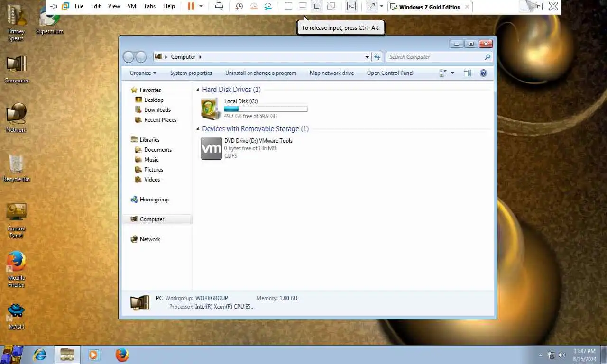This screenshot has height=364, width=607.
Task: Open the VMware View menu
Action: [x=114, y=6]
